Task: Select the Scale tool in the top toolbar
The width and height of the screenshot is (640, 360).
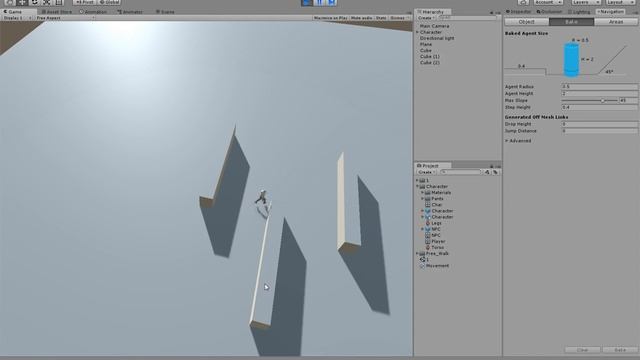Action: (47, 2)
